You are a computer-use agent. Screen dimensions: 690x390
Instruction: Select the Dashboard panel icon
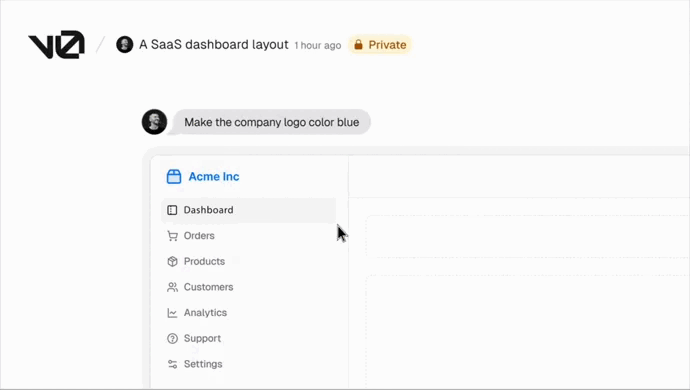click(172, 210)
